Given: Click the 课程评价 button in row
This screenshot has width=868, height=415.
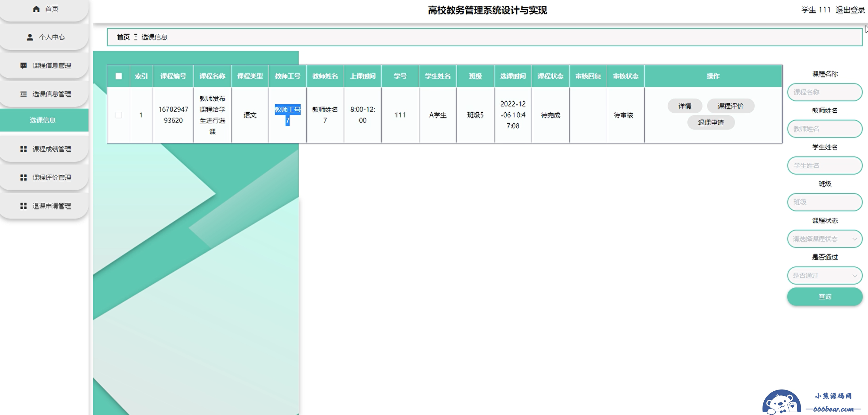Looking at the screenshot, I should point(731,106).
